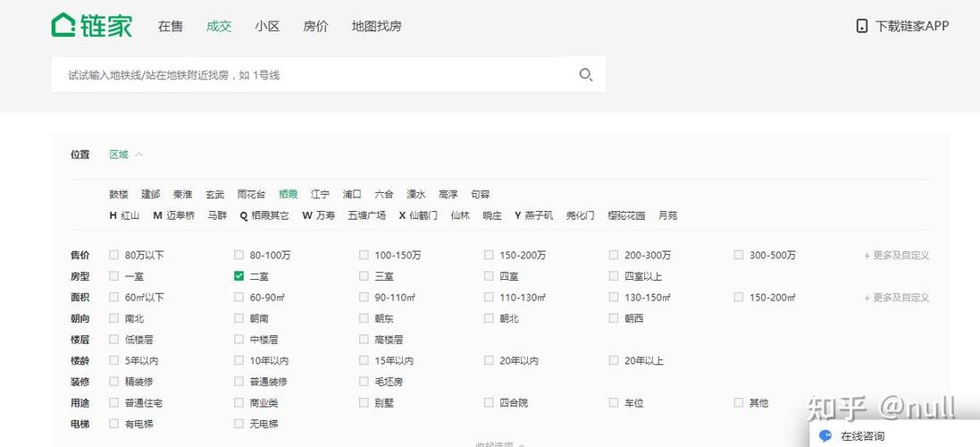
Task: Select the 秦淮 district
Action: pos(183,194)
